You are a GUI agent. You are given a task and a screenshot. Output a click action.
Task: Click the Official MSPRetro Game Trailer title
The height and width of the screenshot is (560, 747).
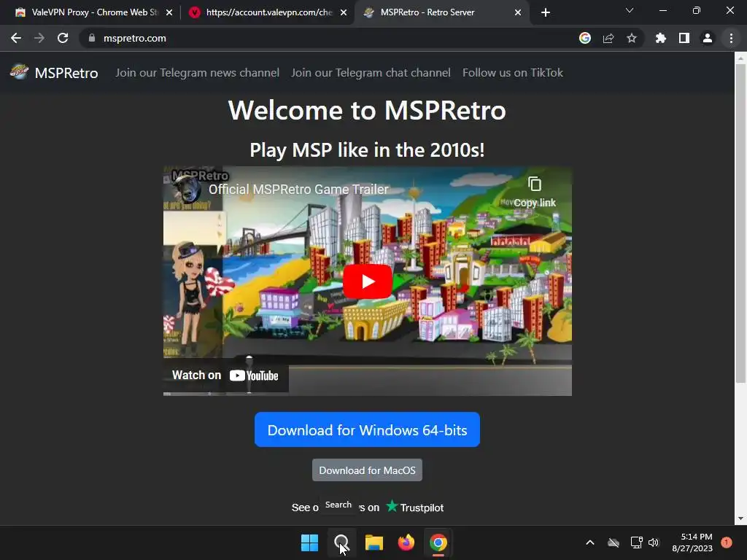(298, 190)
